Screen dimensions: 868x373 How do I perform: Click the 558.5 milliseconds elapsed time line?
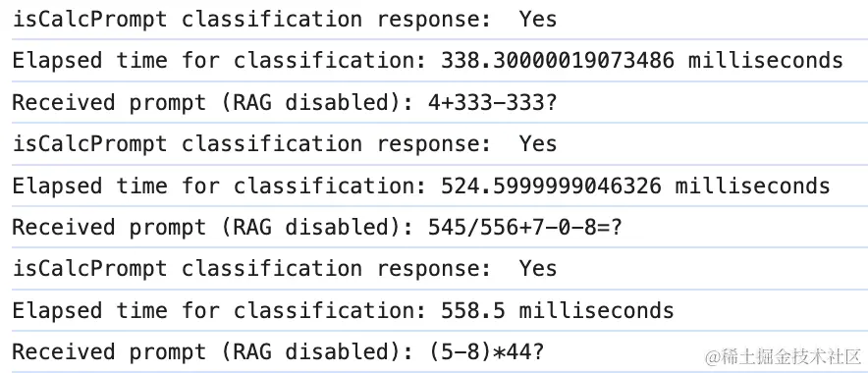434,310
